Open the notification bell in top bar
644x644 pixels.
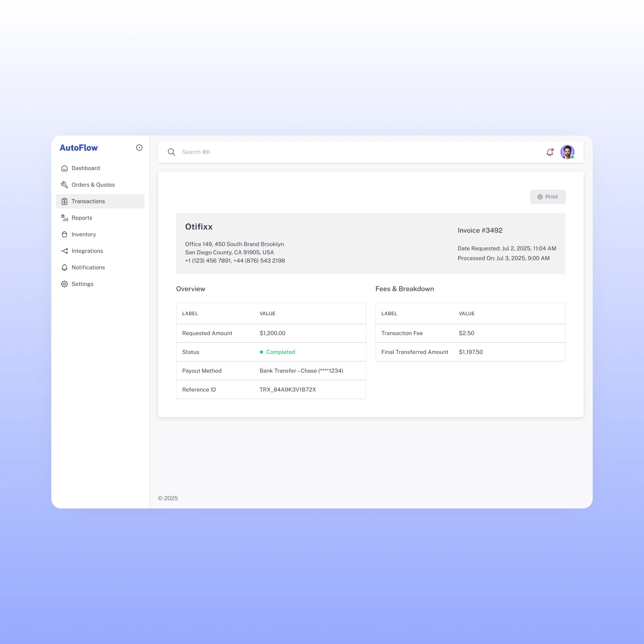click(x=550, y=152)
